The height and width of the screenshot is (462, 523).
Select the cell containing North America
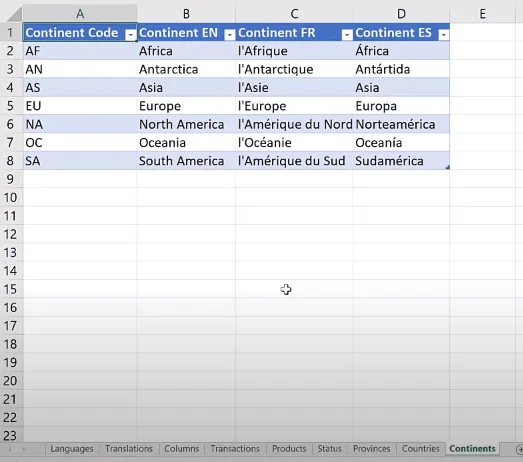click(x=186, y=124)
